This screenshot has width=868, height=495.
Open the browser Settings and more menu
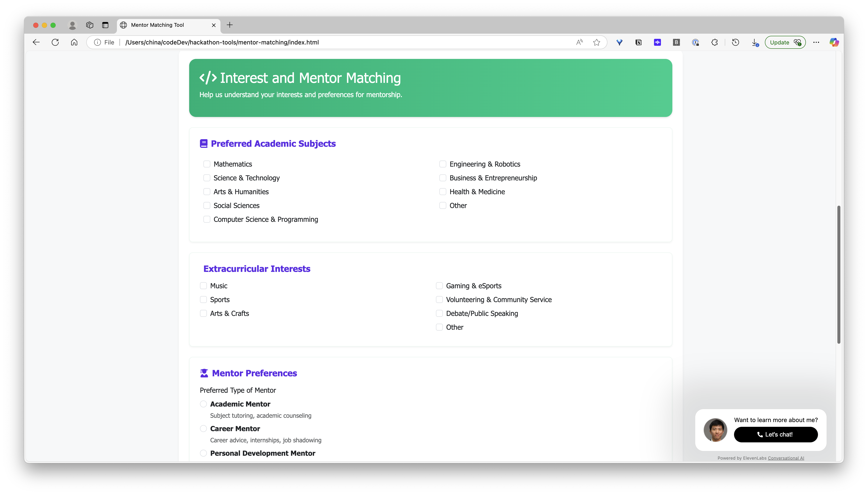[x=816, y=42]
